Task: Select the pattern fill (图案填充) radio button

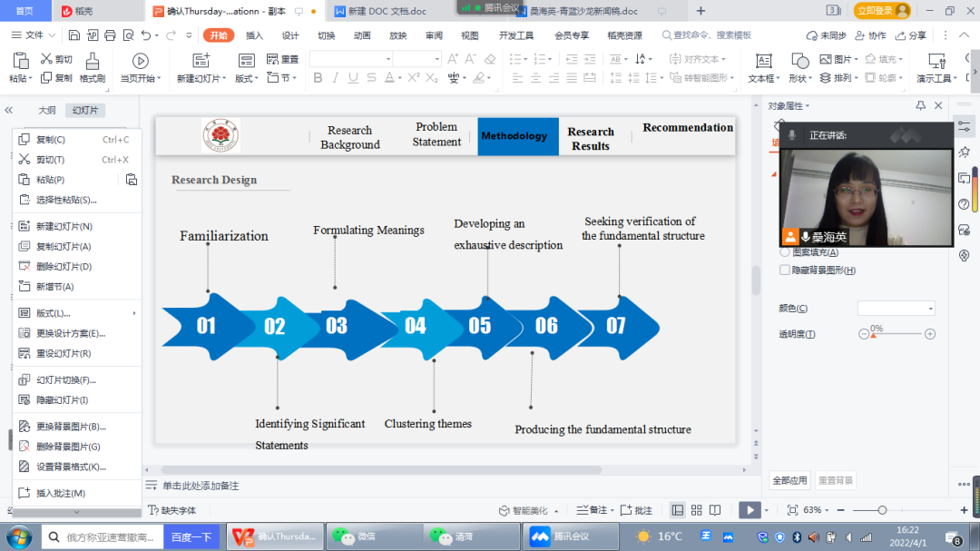Action: (x=785, y=252)
